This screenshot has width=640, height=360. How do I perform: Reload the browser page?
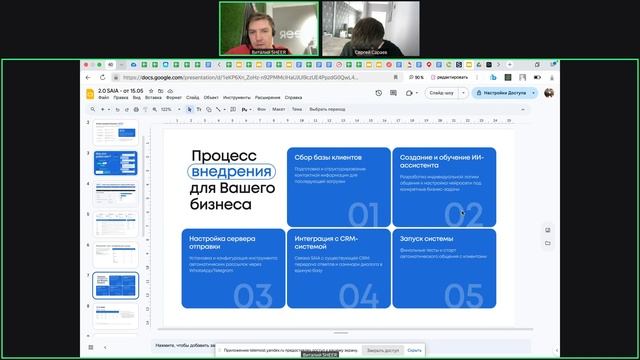click(102, 77)
